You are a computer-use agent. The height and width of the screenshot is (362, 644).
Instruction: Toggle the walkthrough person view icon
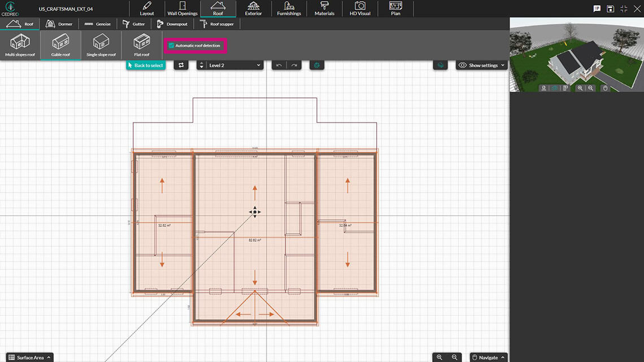pos(543,88)
